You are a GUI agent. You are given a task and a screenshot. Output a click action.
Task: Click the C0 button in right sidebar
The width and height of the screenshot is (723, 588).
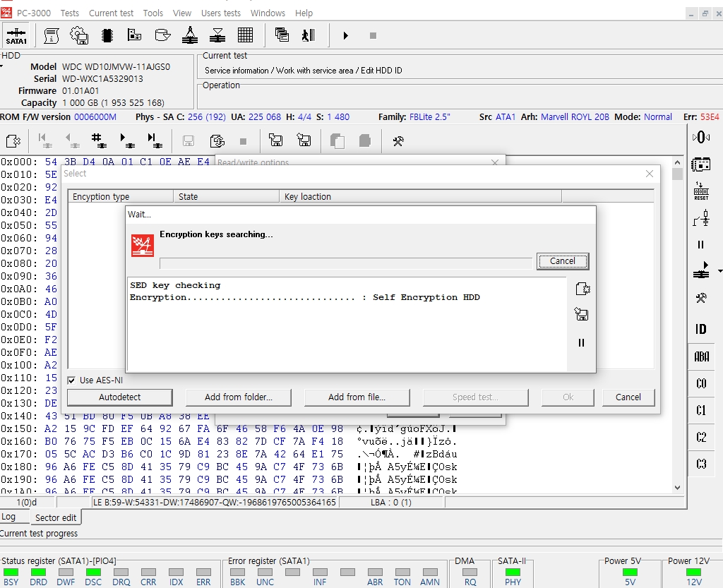[700, 383]
